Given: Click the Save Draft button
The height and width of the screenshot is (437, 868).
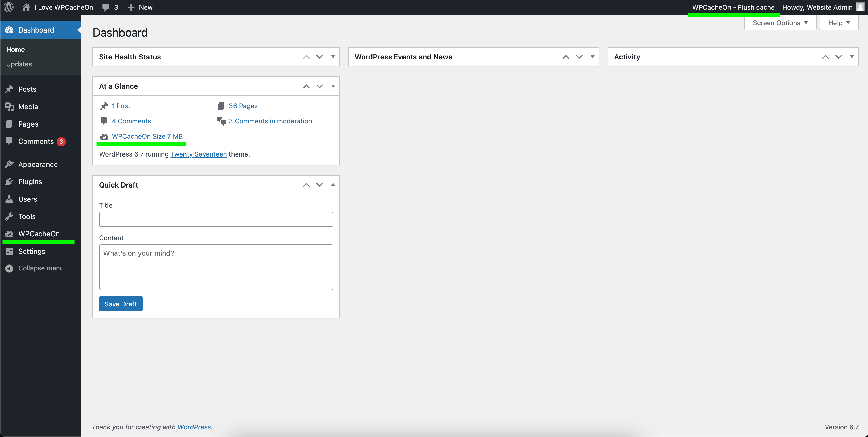Looking at the screenshot, I should click(121, 304).
